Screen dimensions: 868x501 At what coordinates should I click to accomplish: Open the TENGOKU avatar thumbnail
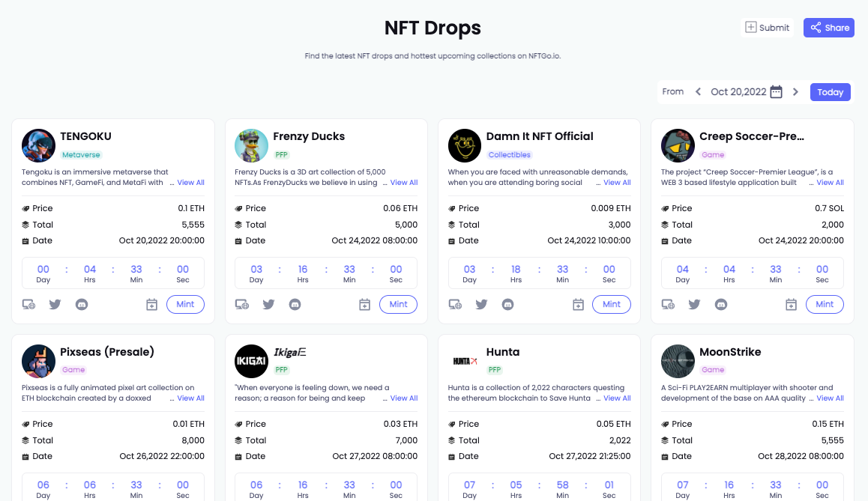38,145
